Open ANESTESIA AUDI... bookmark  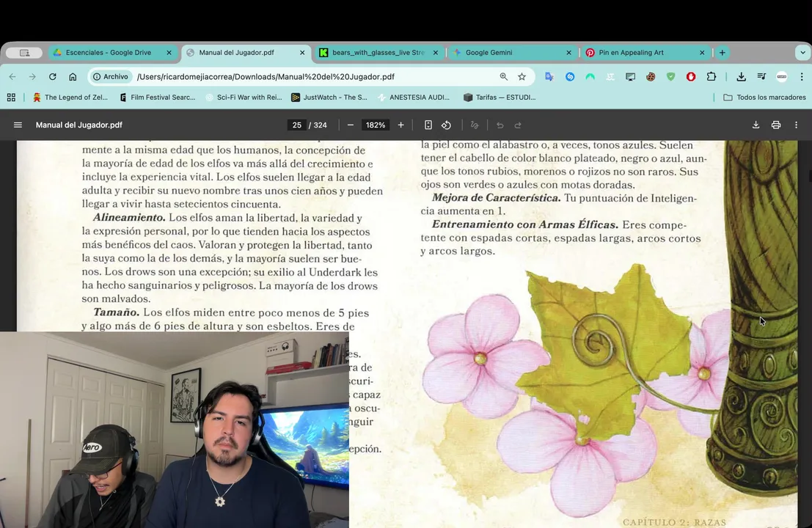(414, 98)
